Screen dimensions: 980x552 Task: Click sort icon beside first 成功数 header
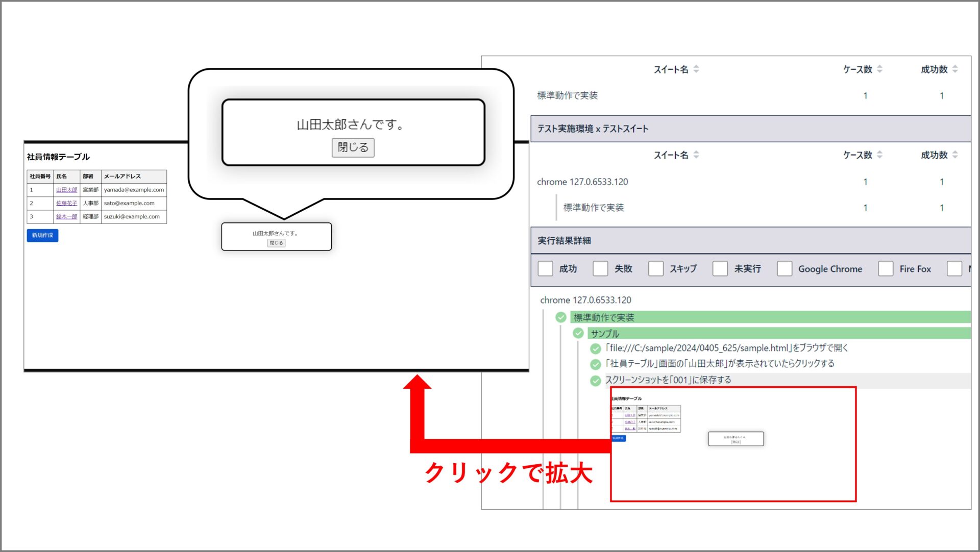point(955,69)
